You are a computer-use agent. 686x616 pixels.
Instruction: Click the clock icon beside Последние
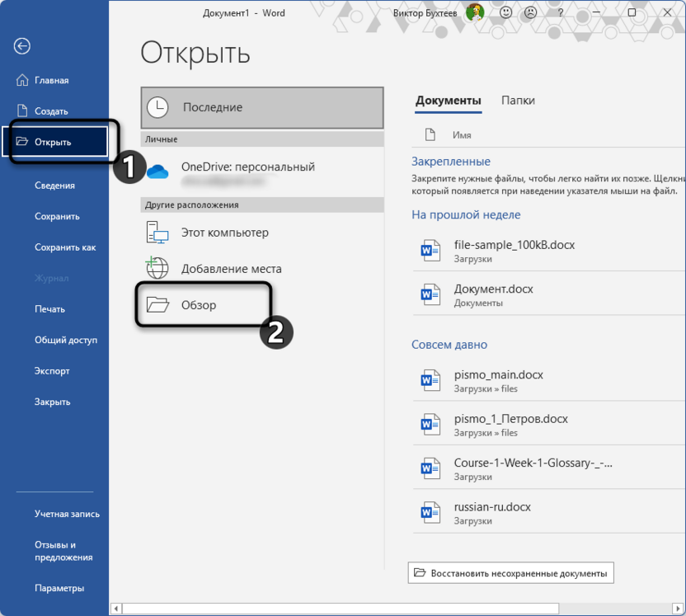[x=157, y=108]
